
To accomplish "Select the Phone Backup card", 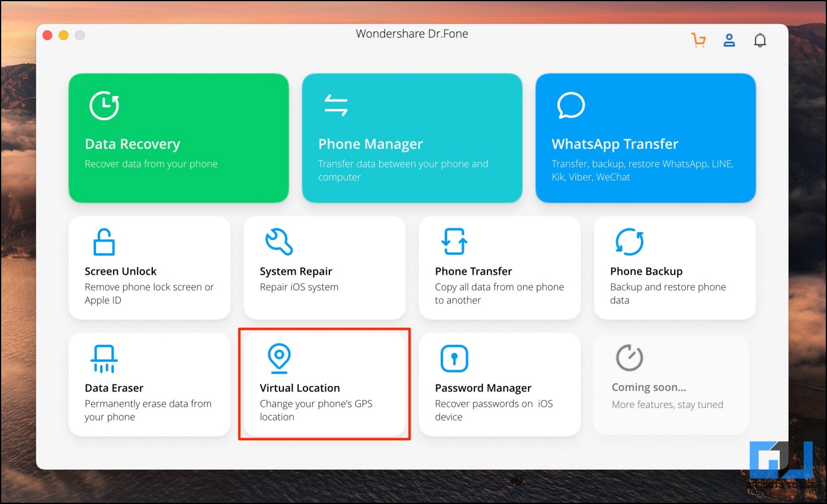I will pyautogui.click(x=675, y=268).
